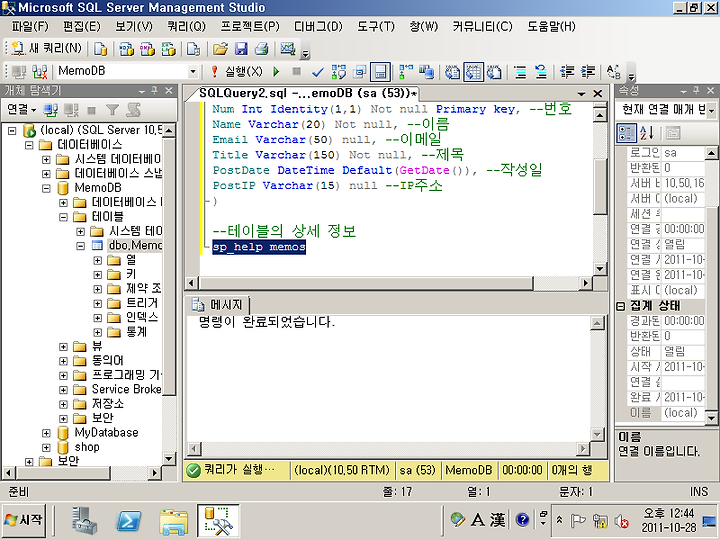The width and height of the screenshot is (720, 540).
Task: Open the 현재 연결 매개 변수 properties dropdown
Action: tap(711, 110)
